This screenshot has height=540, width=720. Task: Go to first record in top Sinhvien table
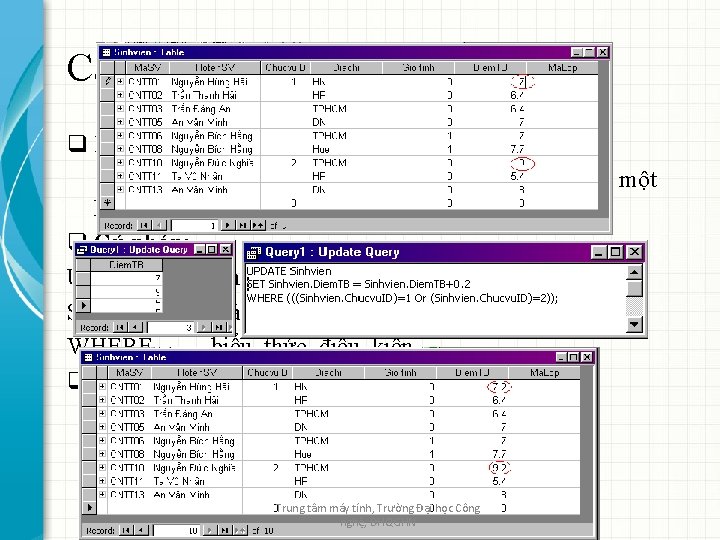(144, 225)
